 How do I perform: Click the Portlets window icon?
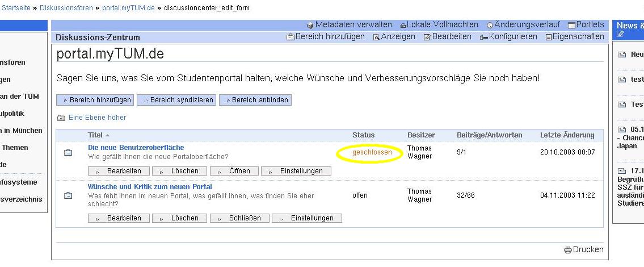tap(571, 25)
